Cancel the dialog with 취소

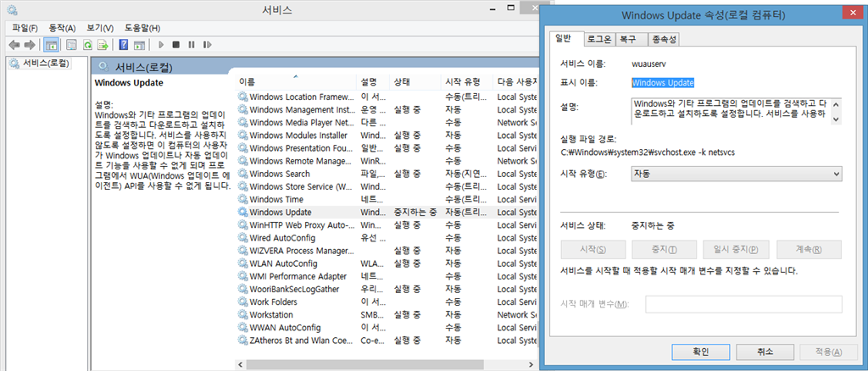click(765, 352)
